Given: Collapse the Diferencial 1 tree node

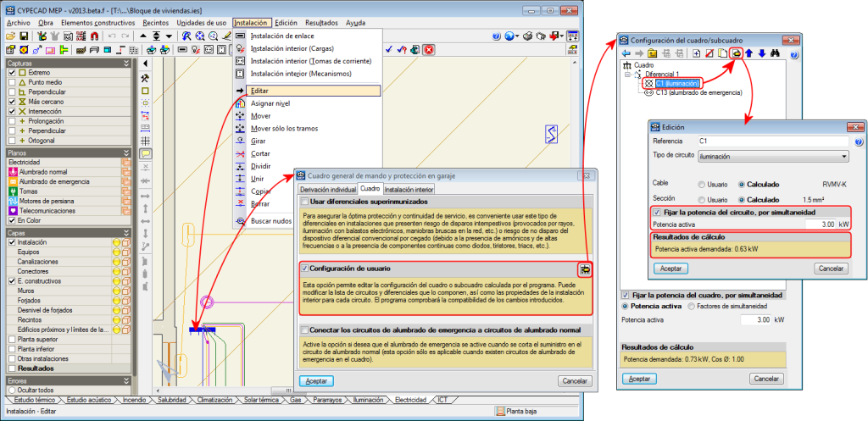Looking at the screenshot, I should (626, 74).
